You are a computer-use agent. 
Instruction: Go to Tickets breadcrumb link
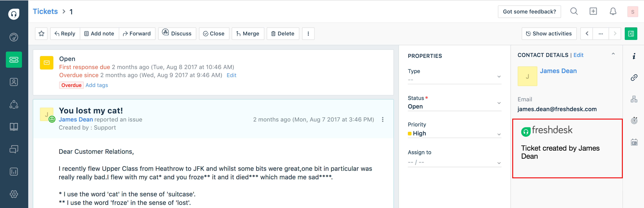pos(45,12)
